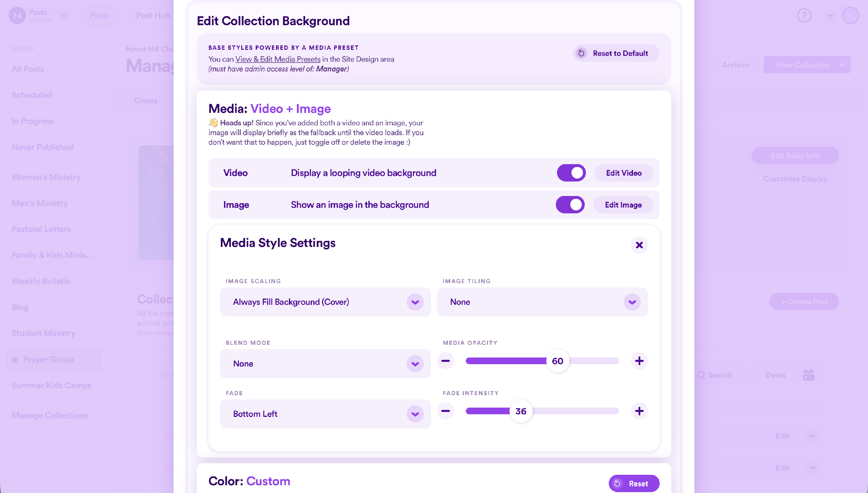Decrease Media Opacity with minus icon

(445, 361)
